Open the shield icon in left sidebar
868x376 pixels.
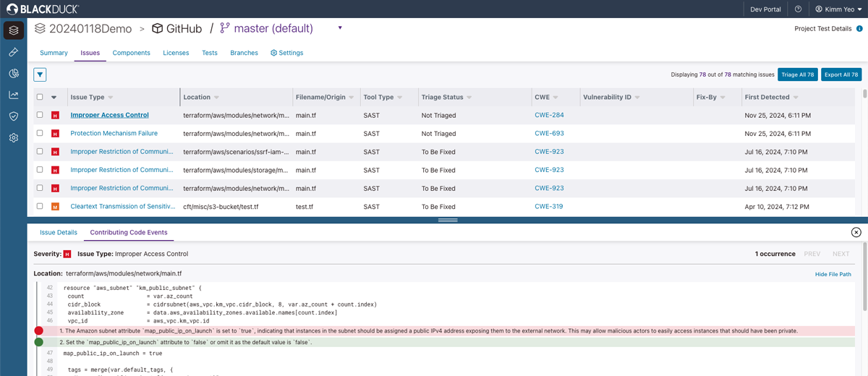pos(14,116)
